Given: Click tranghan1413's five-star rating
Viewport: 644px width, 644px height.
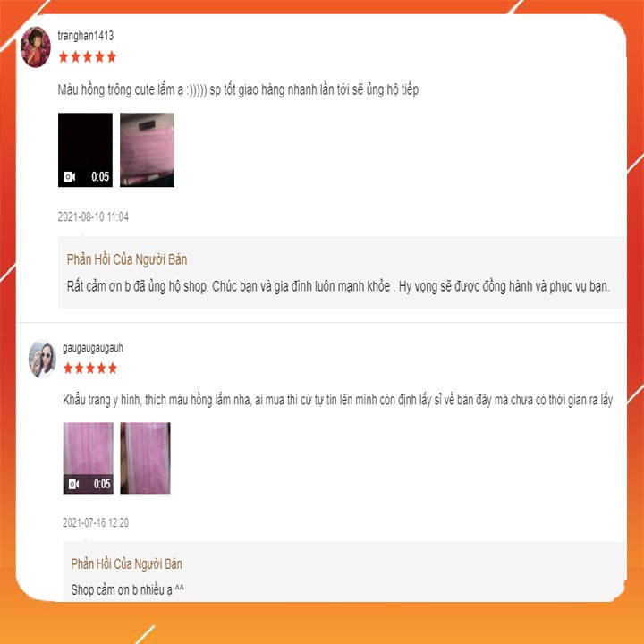Looking at the screenshot, I should pos(88,57).
